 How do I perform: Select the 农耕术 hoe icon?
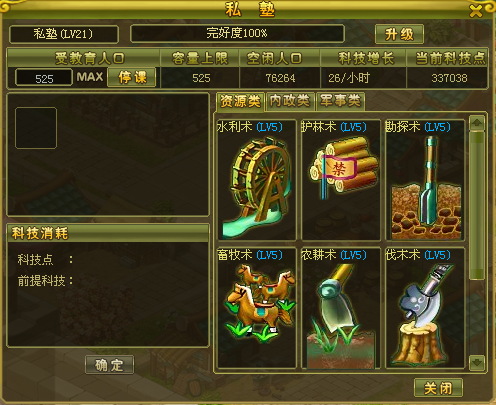[339, 315]
